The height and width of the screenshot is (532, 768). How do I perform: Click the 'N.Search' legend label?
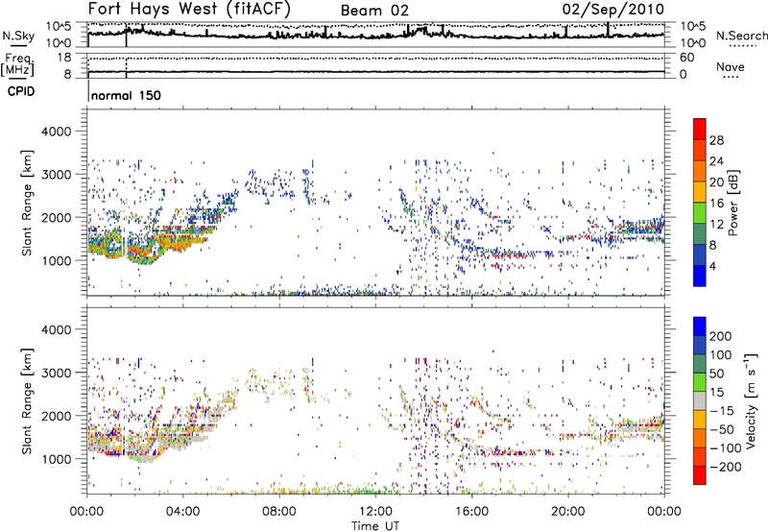(x=741, y=36)
